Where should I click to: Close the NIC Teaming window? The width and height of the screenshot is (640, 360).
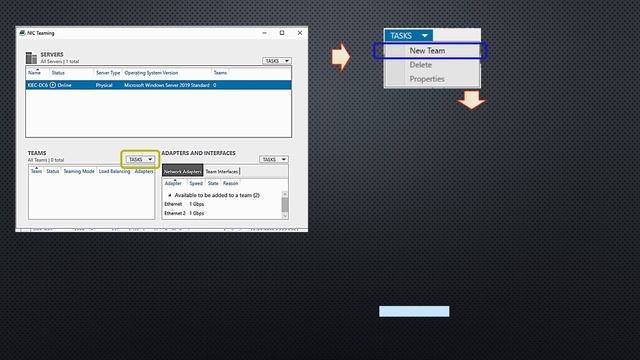pyautogui.click(x=300, y=33)
